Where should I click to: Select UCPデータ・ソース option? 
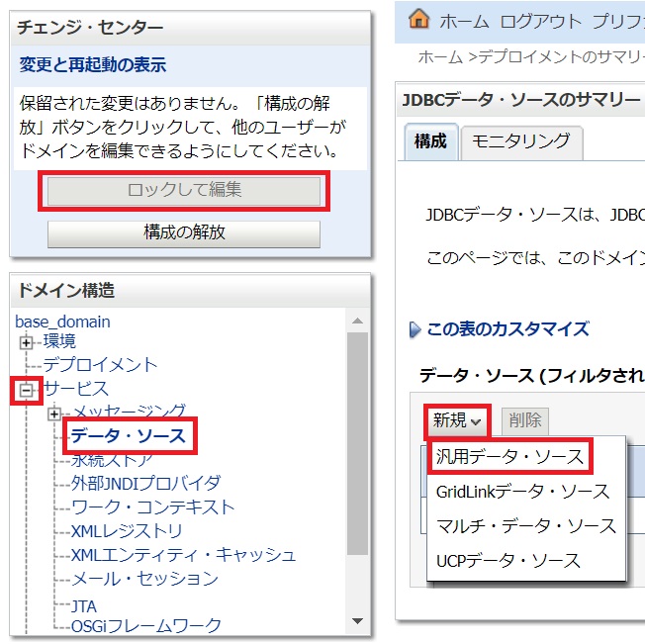click(508, 561)
